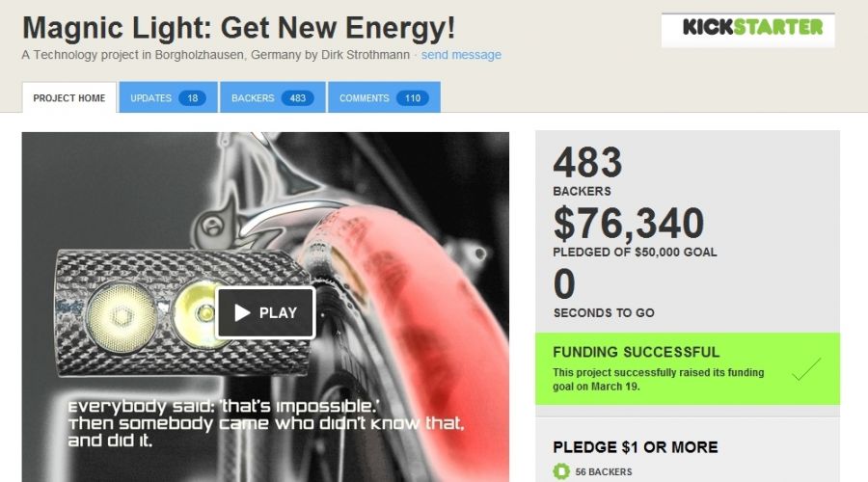Open the Project Home tab

pyautogui.click(x=69, y=98)
